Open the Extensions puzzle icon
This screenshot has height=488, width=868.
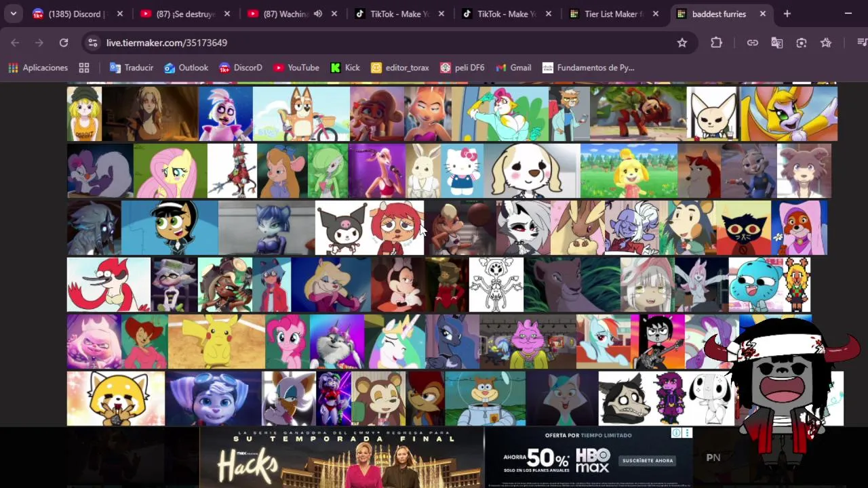[x=717, y=43]
